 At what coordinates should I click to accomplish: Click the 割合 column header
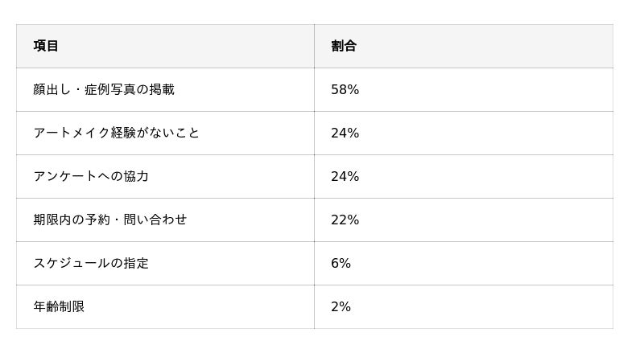pyautogui.click(x=344, y=46)
